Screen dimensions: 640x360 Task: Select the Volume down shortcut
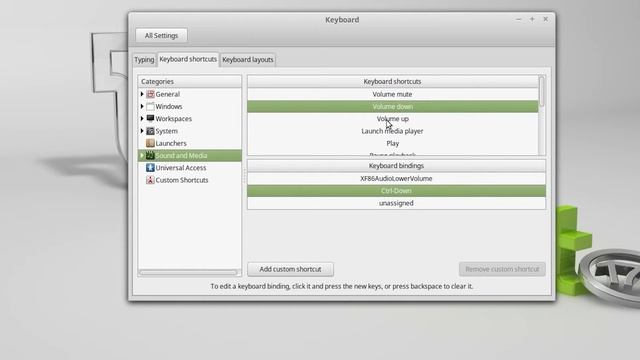point(393,107)
